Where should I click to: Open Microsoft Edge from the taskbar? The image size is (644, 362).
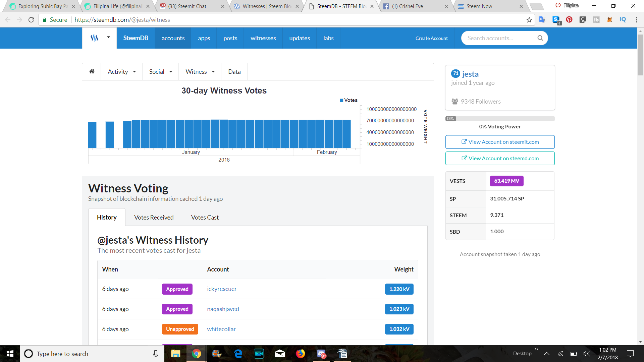[238, 354]
